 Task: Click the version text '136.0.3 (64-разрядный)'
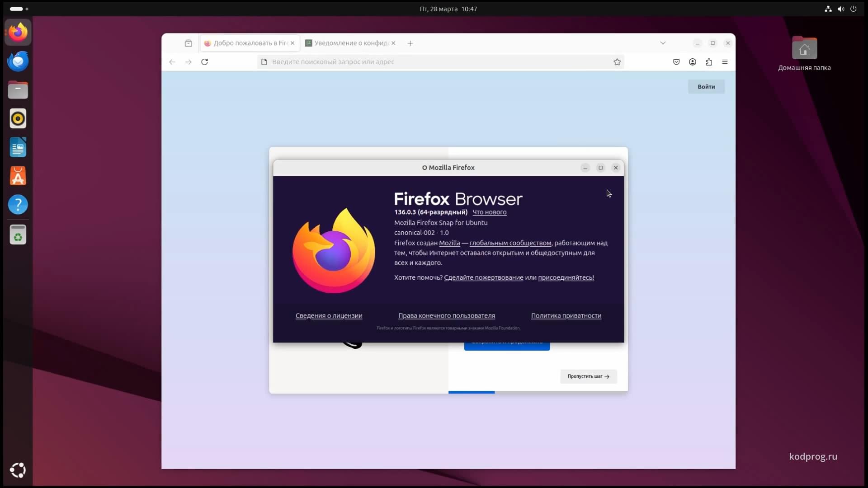pyautogui.click(x=431, y=212)
